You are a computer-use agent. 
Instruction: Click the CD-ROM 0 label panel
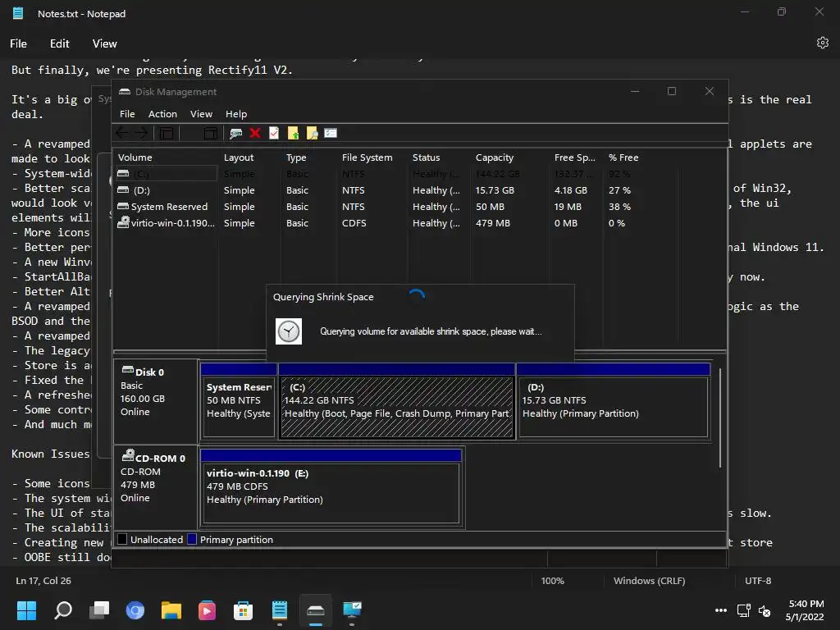(156, 487)
